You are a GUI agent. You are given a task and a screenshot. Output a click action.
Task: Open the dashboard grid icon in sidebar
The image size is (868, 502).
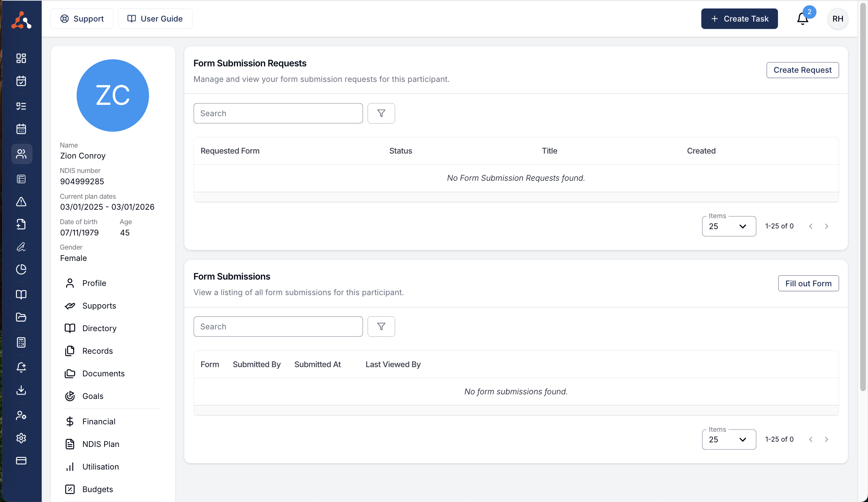tap(21, 58)
